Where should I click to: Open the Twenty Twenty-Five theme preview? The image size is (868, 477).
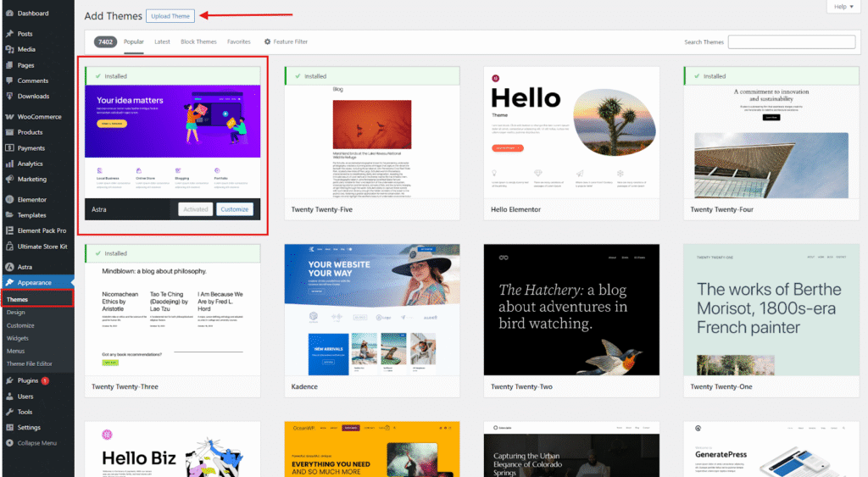pyautogui.click(x=372, y=141)
